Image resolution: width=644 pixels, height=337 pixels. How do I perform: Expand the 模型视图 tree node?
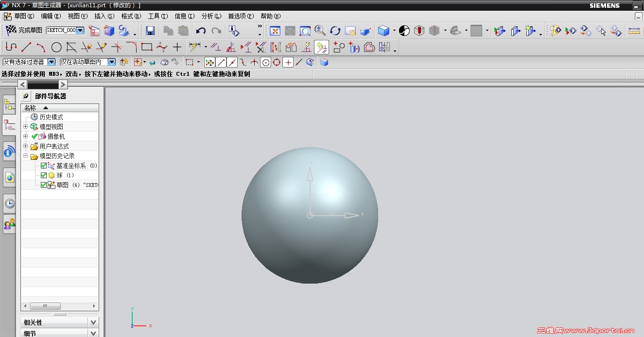[25, 127]
